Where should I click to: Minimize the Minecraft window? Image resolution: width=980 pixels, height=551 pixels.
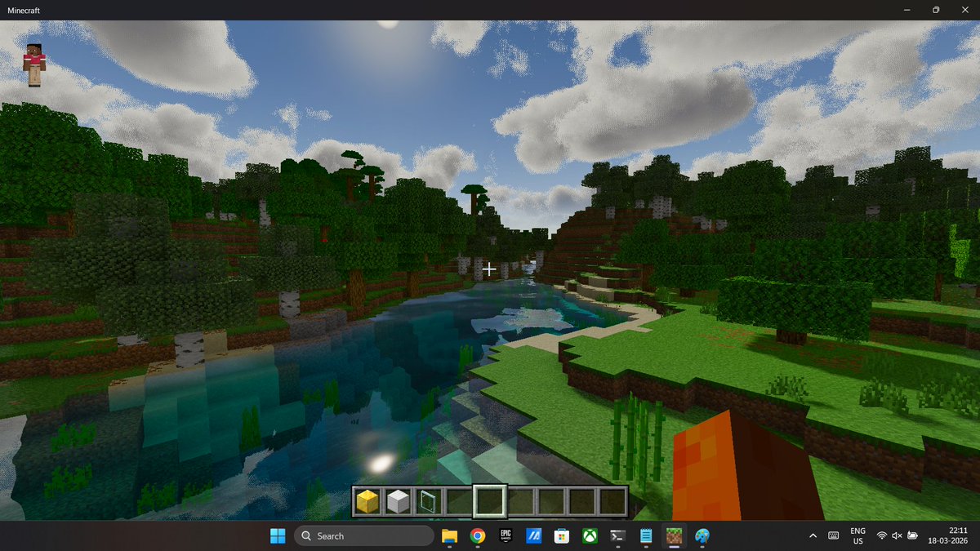(x=906, y=10)
